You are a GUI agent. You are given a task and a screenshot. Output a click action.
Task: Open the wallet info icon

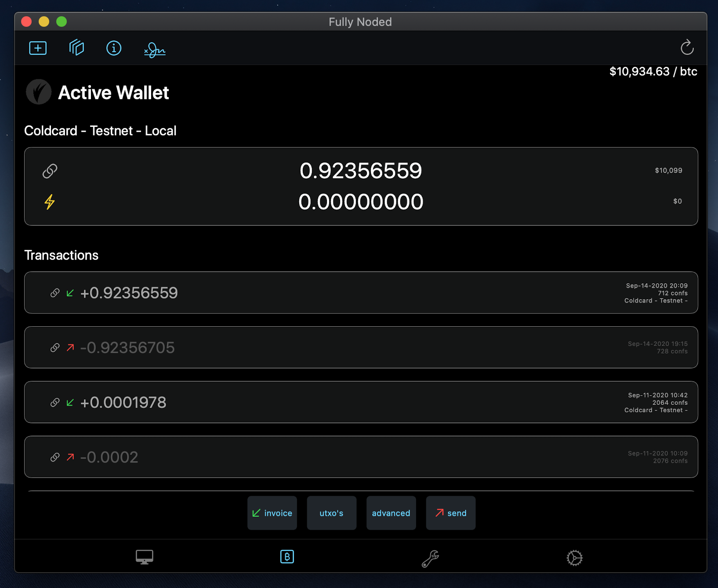tap(114, 48)
